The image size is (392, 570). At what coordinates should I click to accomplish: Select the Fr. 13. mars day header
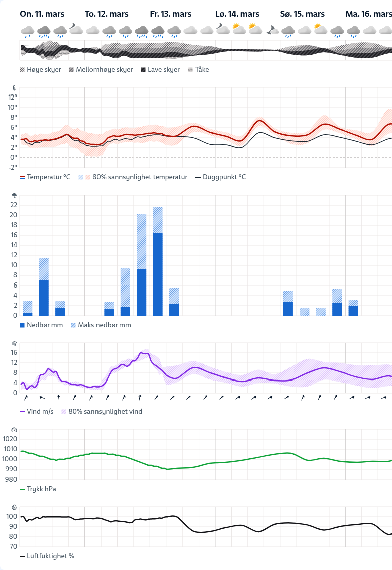[170, 14]
